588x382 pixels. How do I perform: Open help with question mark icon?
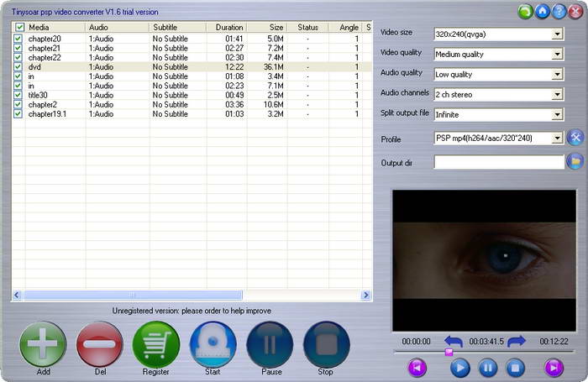(x=559, y=12)
